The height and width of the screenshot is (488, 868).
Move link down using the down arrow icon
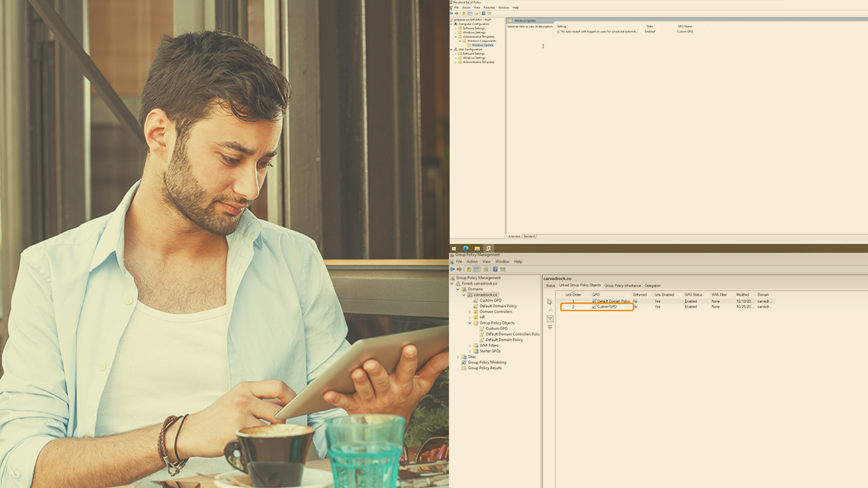550,319
